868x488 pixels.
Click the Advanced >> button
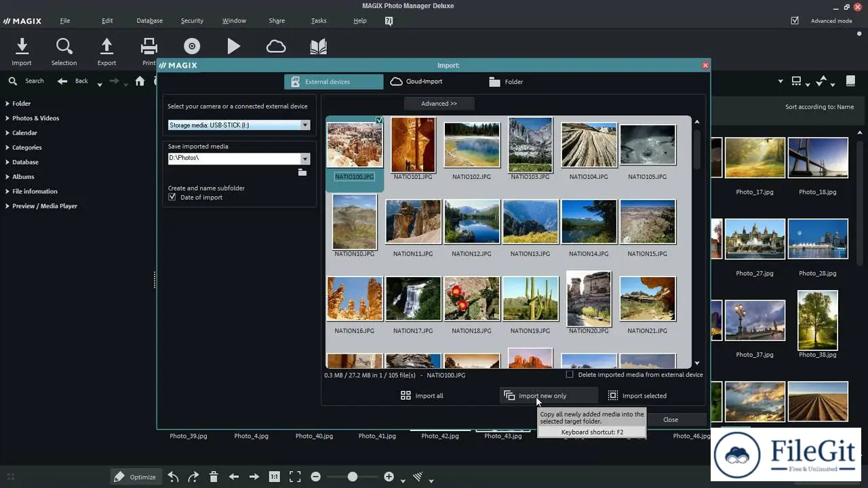pos(439,104)
